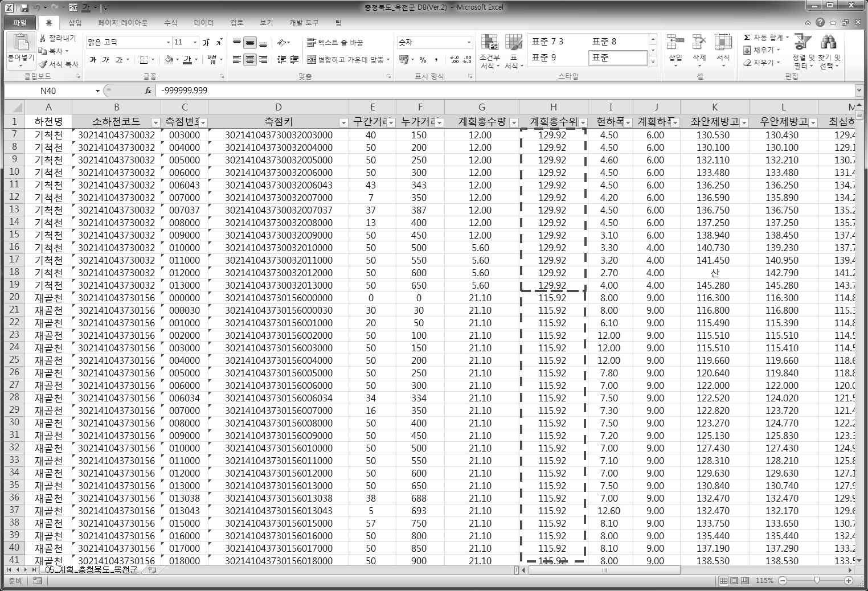Increase indent in alignment group
868x591 pixels.
[x=294, y=59]
